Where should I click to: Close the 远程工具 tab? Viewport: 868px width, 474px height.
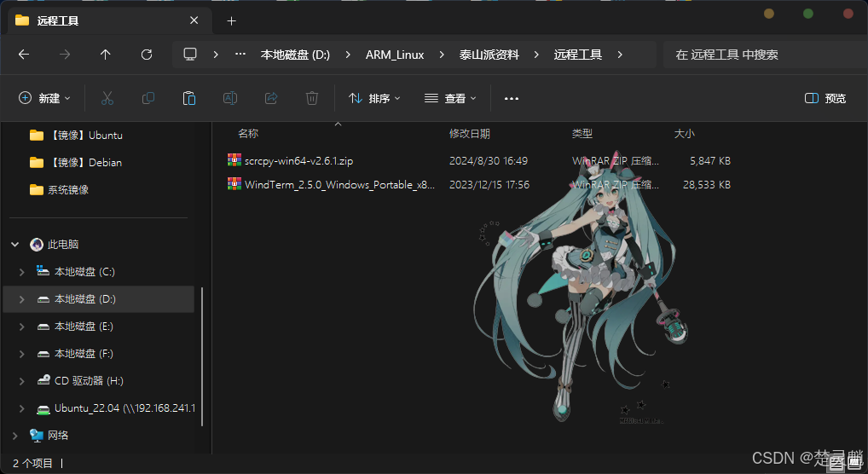[194, 20]
